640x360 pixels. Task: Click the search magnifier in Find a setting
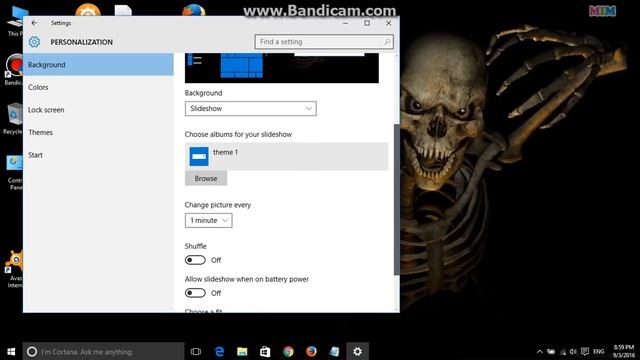pos(387,42)
